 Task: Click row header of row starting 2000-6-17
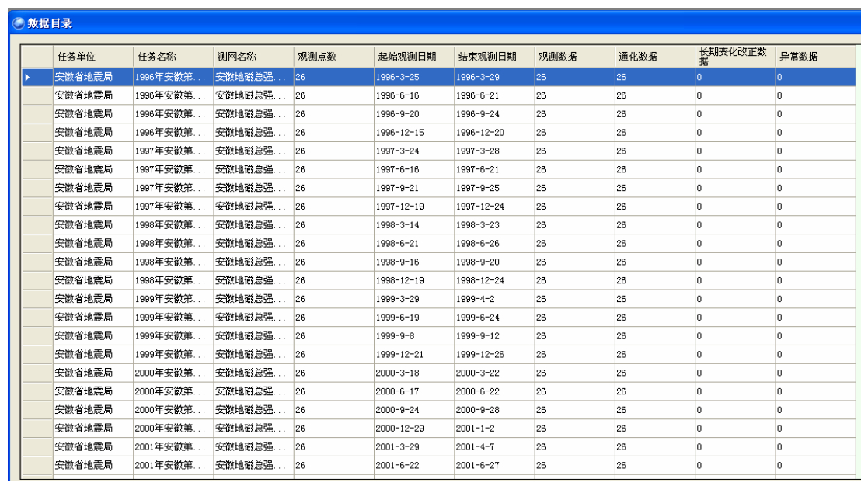pos(37,391)
